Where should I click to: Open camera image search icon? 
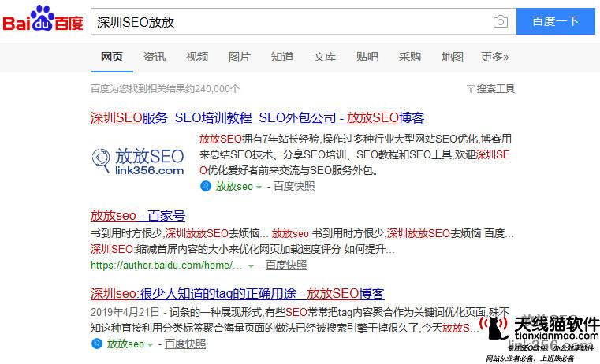[500, 21]
